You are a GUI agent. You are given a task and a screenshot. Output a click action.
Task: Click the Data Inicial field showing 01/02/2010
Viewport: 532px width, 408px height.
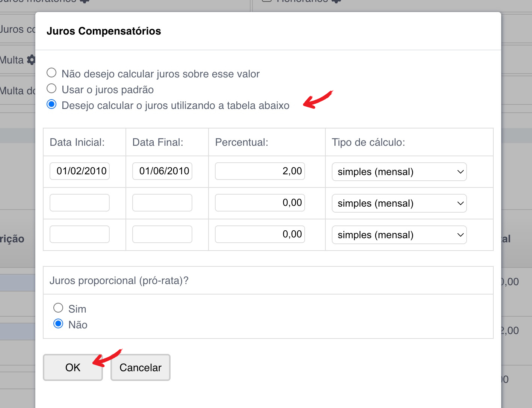click(x=80, y=171)
